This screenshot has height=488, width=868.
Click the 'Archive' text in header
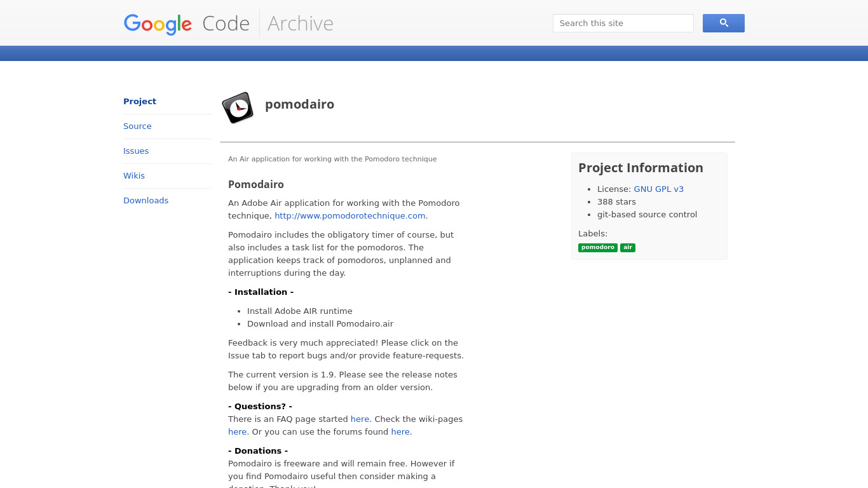tap(301, 24)
